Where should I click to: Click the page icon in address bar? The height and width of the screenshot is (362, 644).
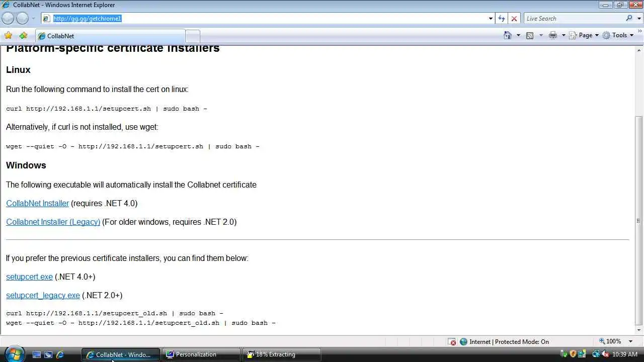(x=46, y=19)
